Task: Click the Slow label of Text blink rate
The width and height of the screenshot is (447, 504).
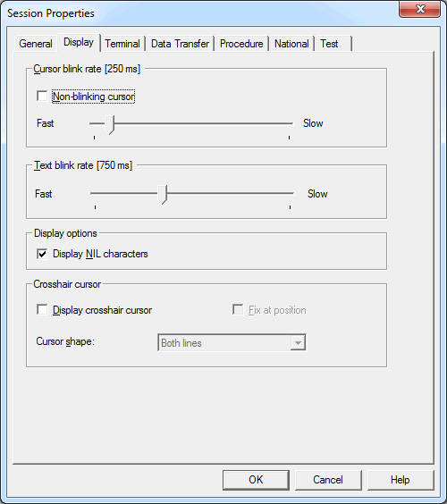Action: click(x=317, y=194)
